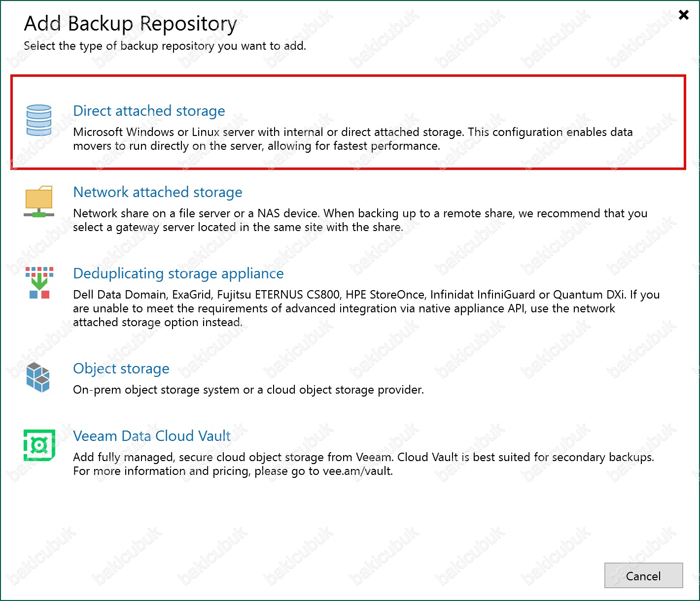The image size is (700, 601).
Task: Click the Cloud Vault pricing description text
Action: (x=364, y=464)
